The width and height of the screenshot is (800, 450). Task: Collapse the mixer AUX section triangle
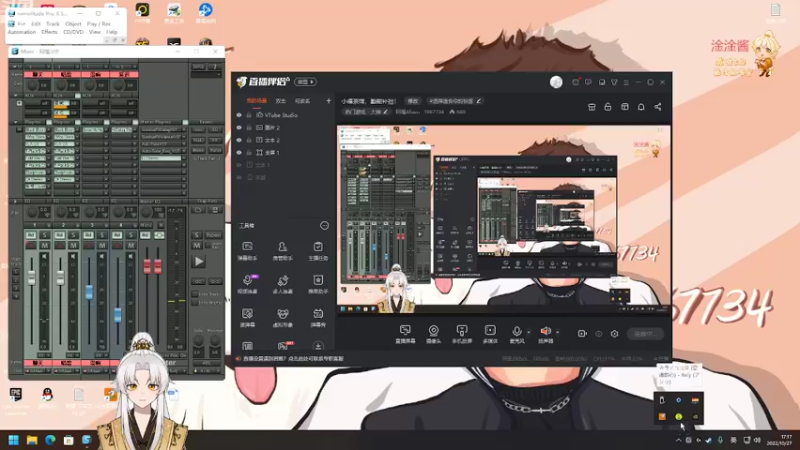[16, 95]
